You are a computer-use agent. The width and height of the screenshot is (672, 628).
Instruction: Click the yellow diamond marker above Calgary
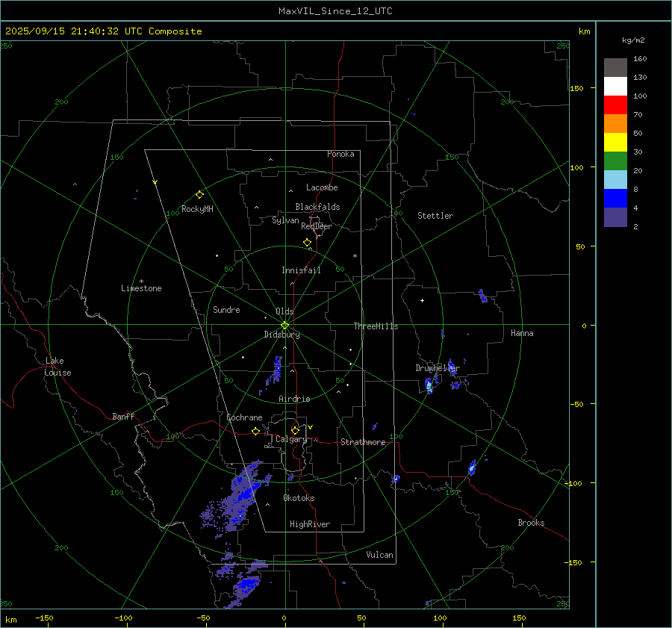295,430
